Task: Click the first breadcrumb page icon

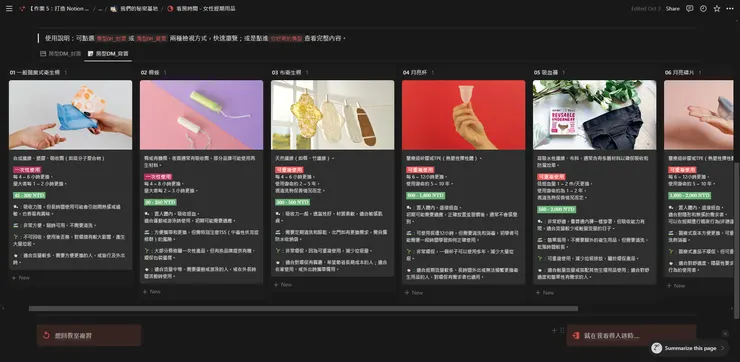Action: click(22, 8)
